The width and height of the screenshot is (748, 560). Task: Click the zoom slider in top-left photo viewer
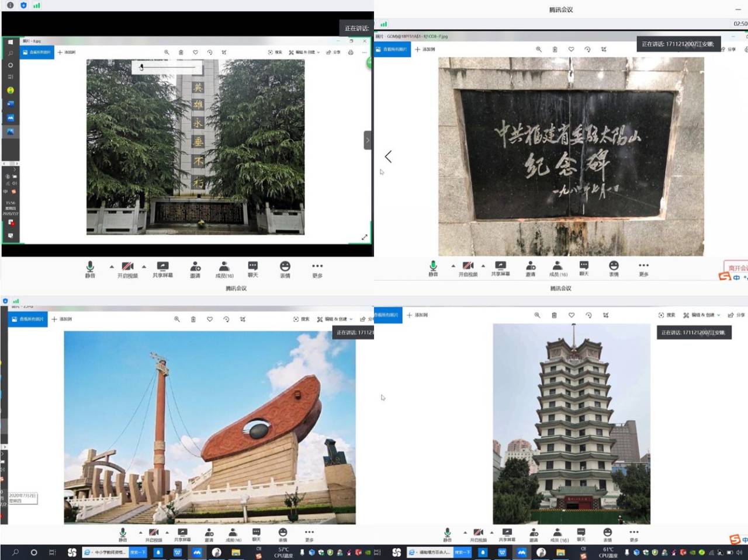point(168,67)
